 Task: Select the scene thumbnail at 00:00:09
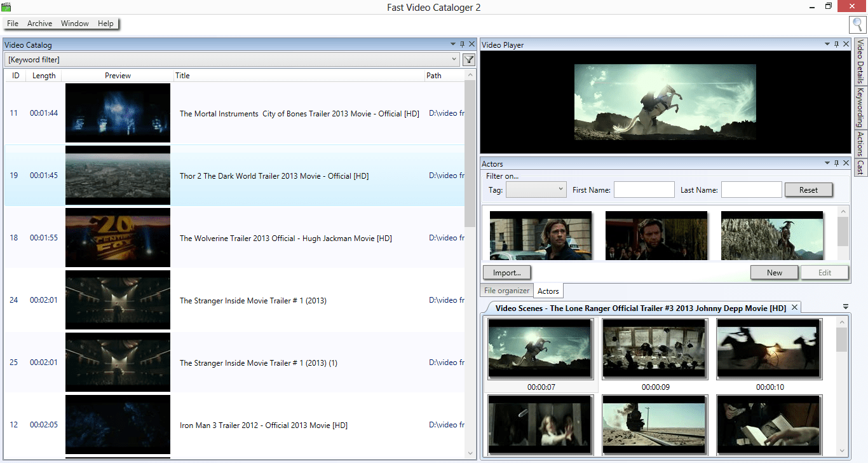[x=655, y=349]
